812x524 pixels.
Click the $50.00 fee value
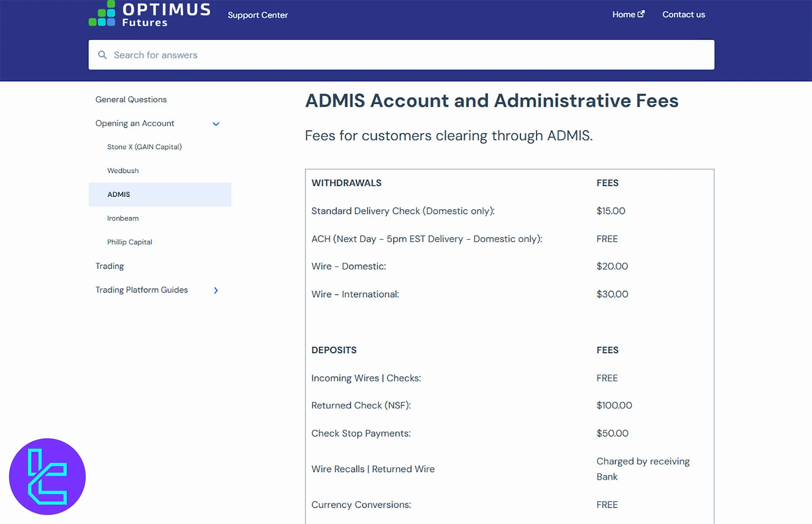tap(612, 433)
